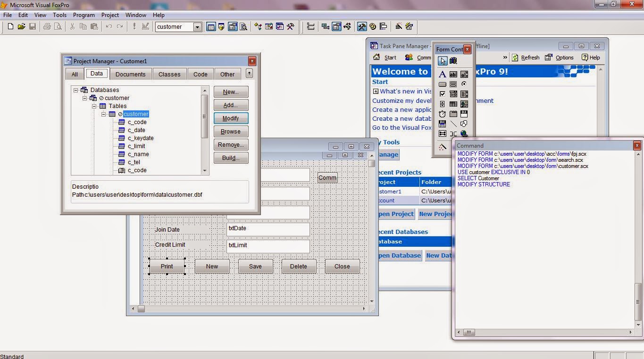Click the Form Builder icon

pos(399,27)
